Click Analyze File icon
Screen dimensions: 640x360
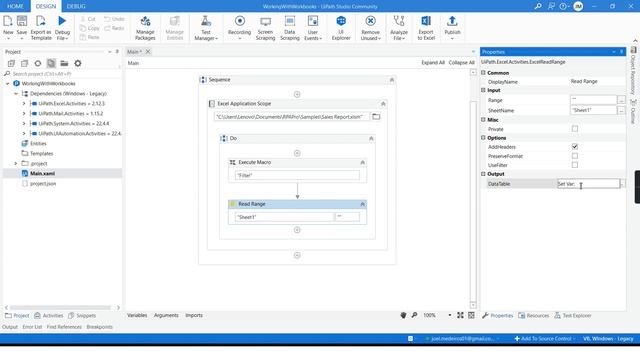(399, 21)
